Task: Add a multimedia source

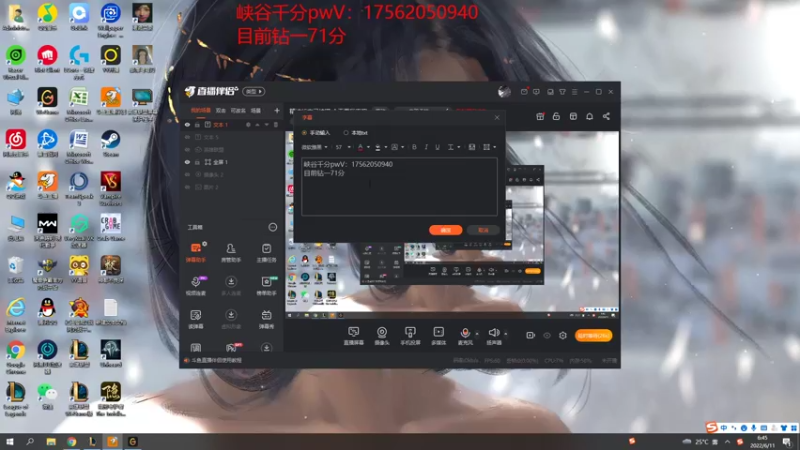Action: [x=438, y=336]
